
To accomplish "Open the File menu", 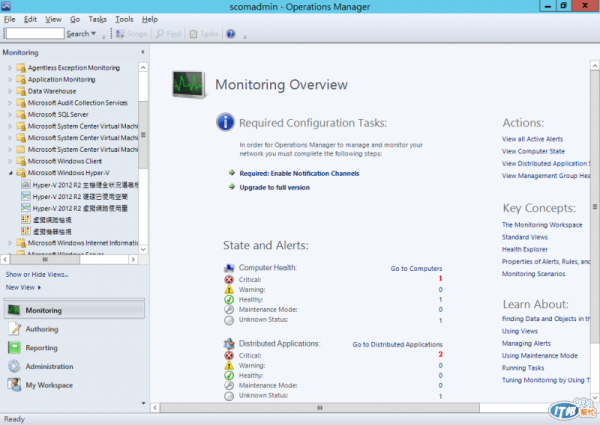I will (9, 19).
